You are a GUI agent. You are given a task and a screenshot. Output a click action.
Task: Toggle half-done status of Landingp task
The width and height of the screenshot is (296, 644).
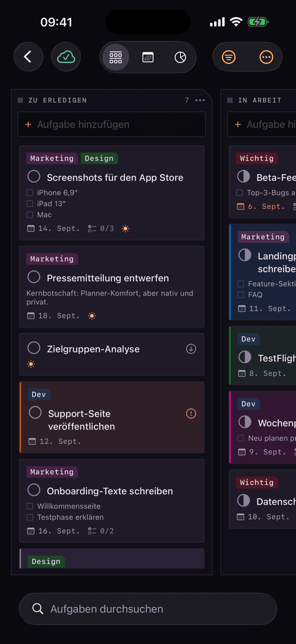tap(245, 255)
